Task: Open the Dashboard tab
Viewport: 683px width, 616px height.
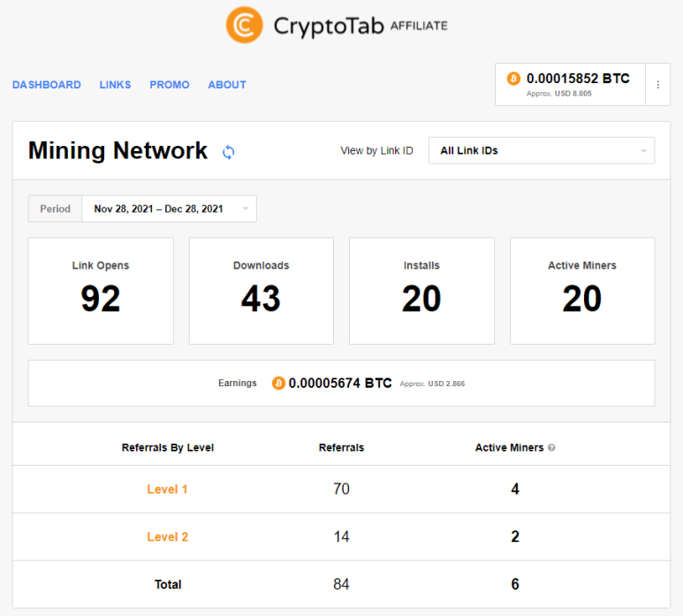Action: tap(47, 85)
